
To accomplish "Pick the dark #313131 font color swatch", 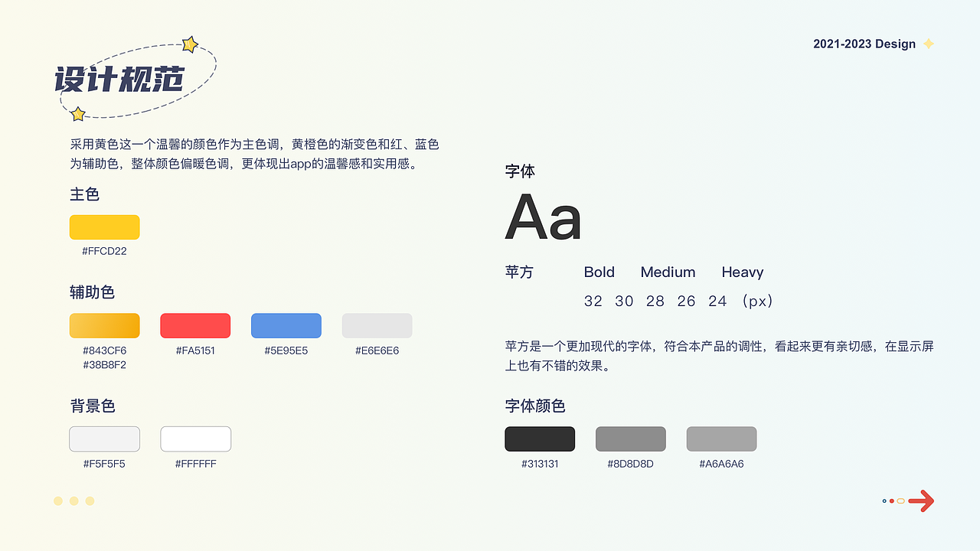I will (x=540, y=439).
